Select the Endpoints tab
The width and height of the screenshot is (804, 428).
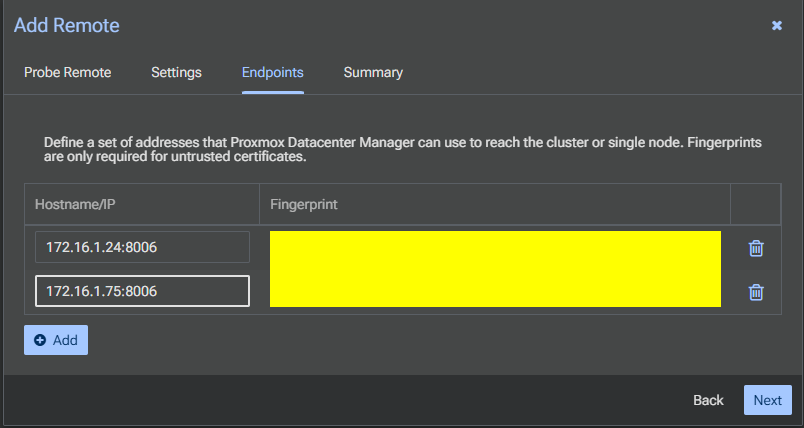tap(272, 72)
